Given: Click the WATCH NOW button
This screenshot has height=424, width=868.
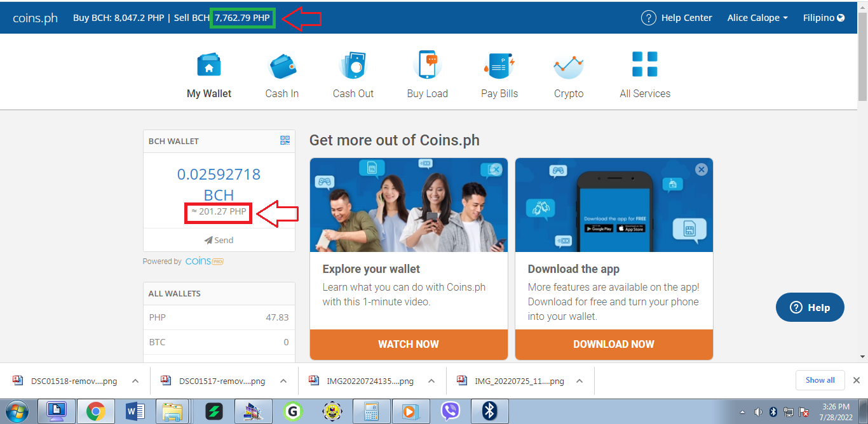Looking at the screenshot, I should click(x=409, y=344).
